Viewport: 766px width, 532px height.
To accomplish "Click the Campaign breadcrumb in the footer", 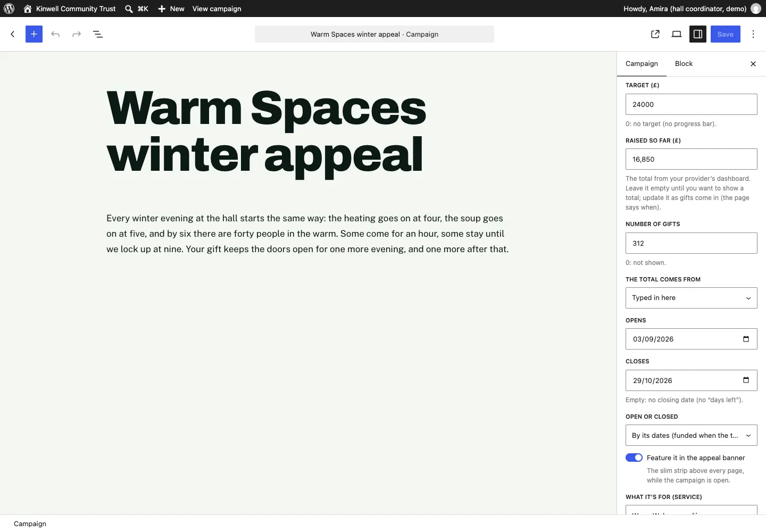I will (x=30, y=523).
